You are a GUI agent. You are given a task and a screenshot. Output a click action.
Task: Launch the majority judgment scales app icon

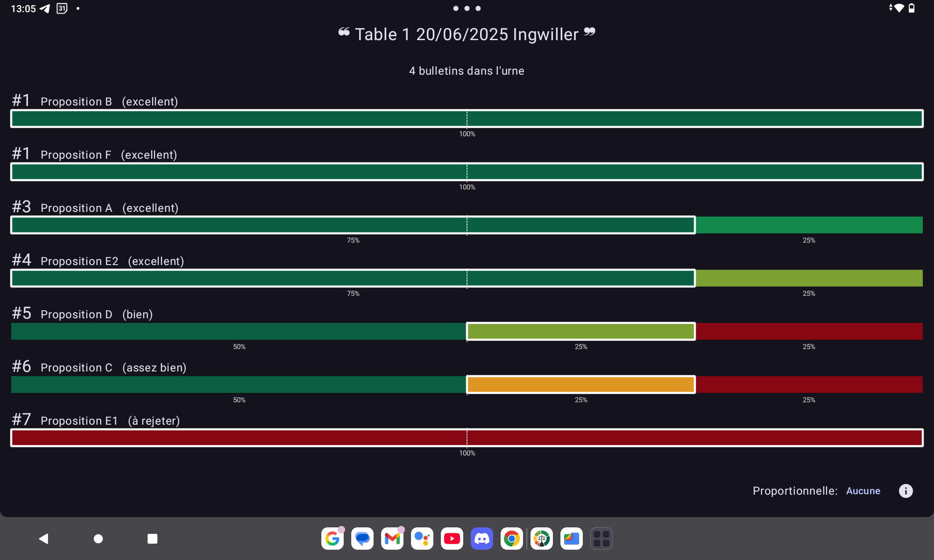(x=541, y=539)
